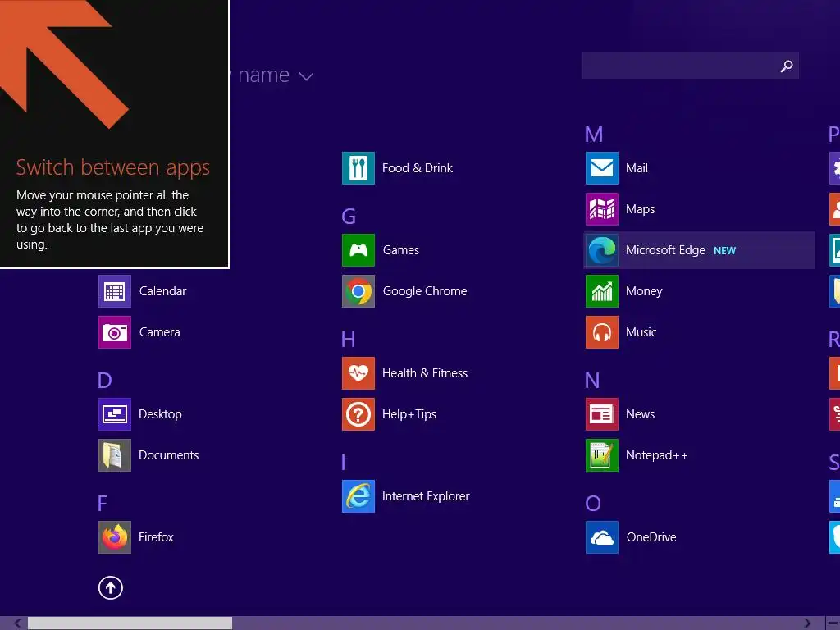
Task: Click the 'OneDrive' label
Action: click(x=651, y=537)
